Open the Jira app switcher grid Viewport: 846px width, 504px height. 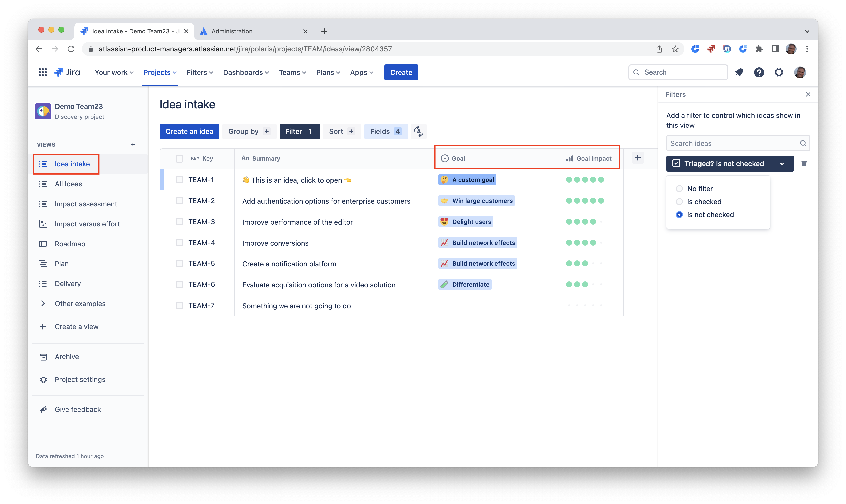(x=43, y=72)
